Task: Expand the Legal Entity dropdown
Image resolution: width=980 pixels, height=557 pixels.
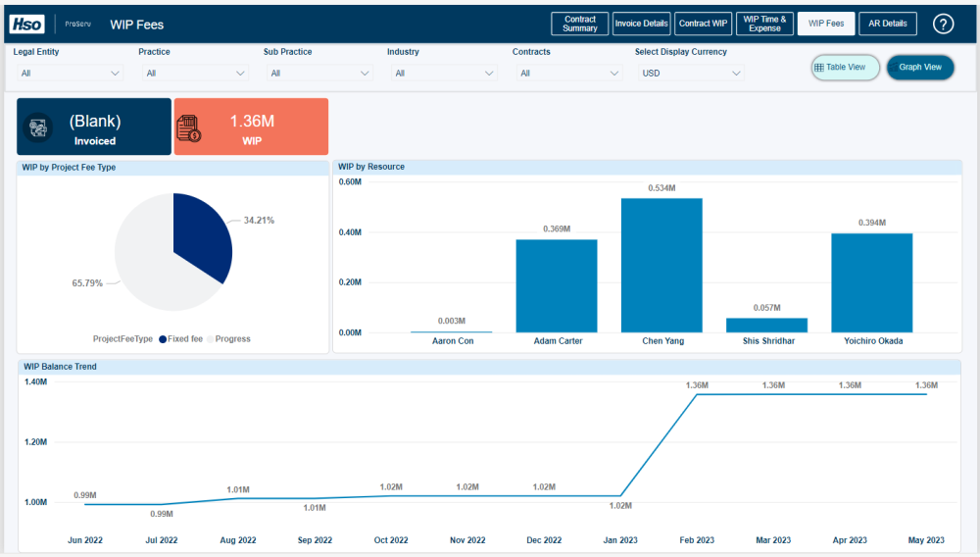Action: point(70,74)
